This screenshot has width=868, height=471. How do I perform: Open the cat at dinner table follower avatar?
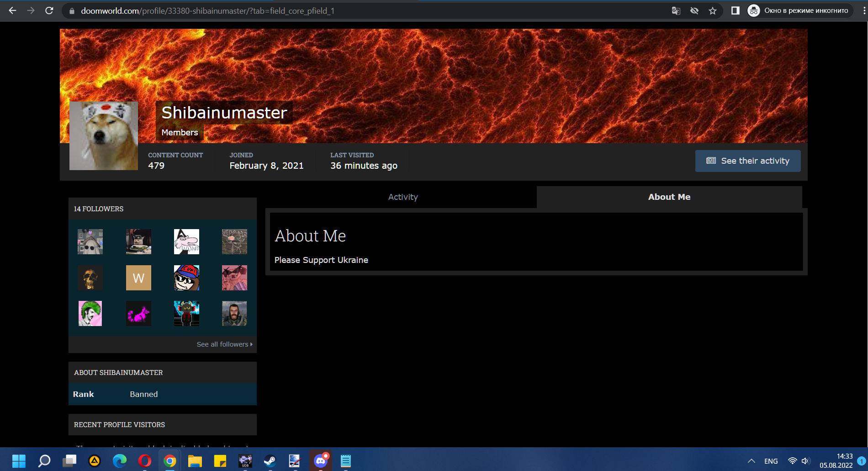(x=138, y=242)
